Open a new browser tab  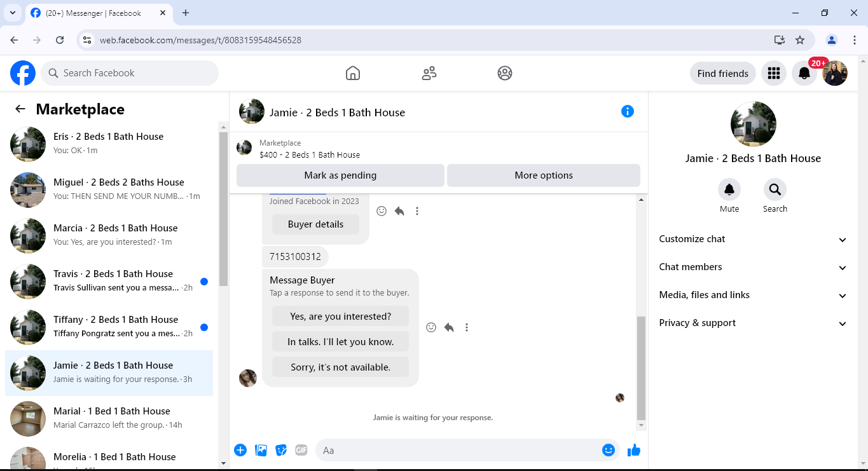[x=186, y=13]
